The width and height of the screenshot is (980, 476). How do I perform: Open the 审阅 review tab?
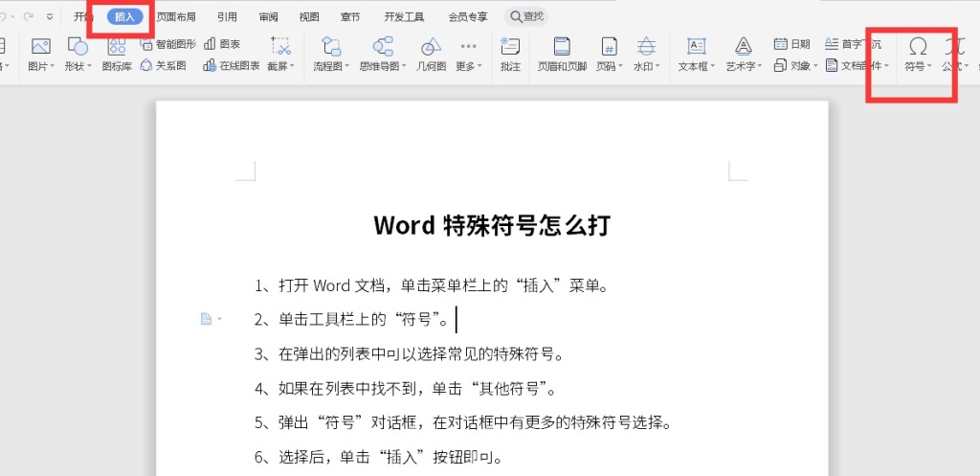click(269, 16)
